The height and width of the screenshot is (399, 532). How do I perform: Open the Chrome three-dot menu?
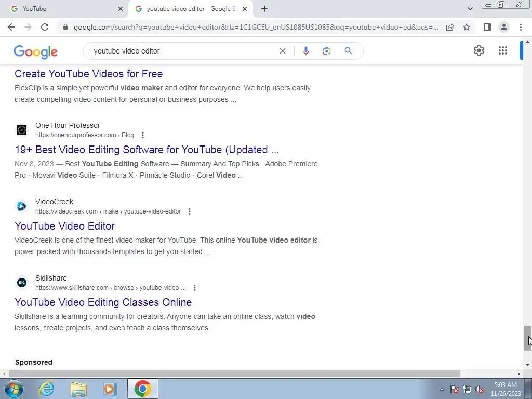[x=521, y=27]
